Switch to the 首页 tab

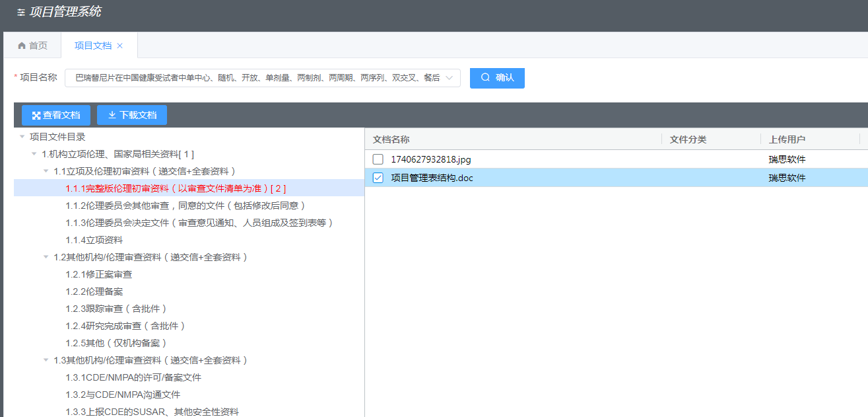(32, 46)
